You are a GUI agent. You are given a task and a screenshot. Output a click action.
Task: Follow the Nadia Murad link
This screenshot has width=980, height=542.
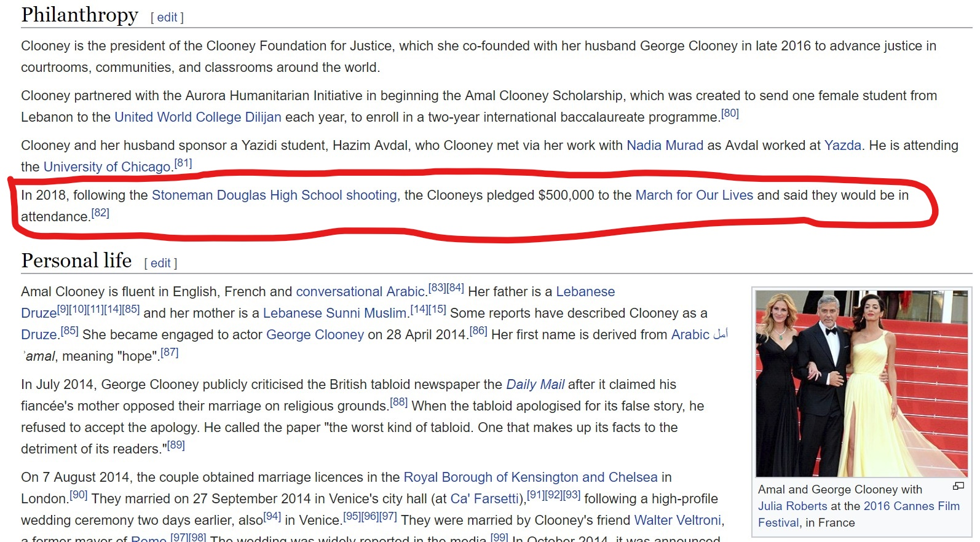click(x=665, y=145)
